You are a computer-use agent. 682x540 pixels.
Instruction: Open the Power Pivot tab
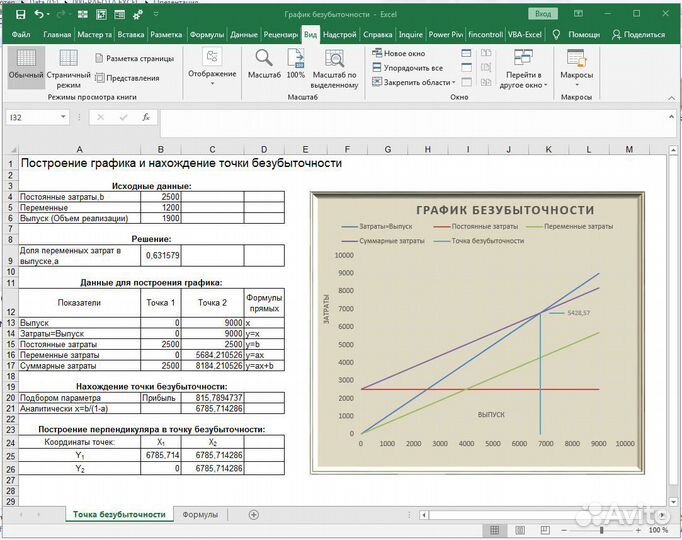tap(445, 34)
